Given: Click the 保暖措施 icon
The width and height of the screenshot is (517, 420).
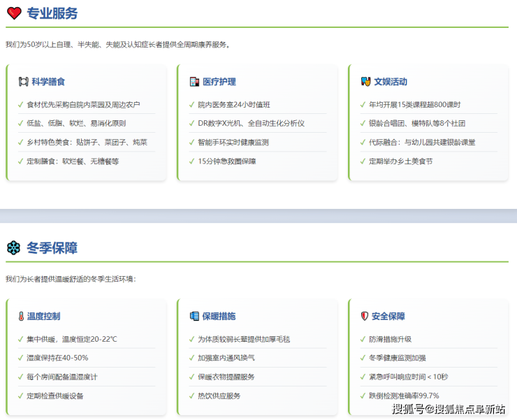Looking at the screenshot, I should click(194, 317).
